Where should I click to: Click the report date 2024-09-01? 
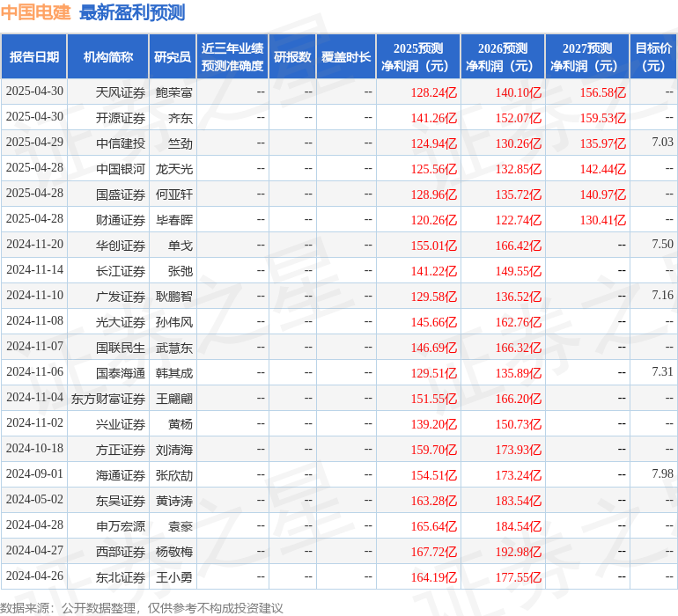tap(34, 473)
